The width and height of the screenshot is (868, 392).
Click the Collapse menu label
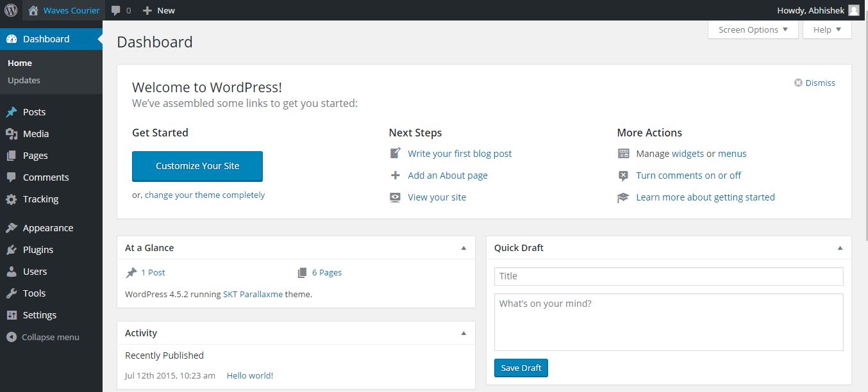pos(51,337)
